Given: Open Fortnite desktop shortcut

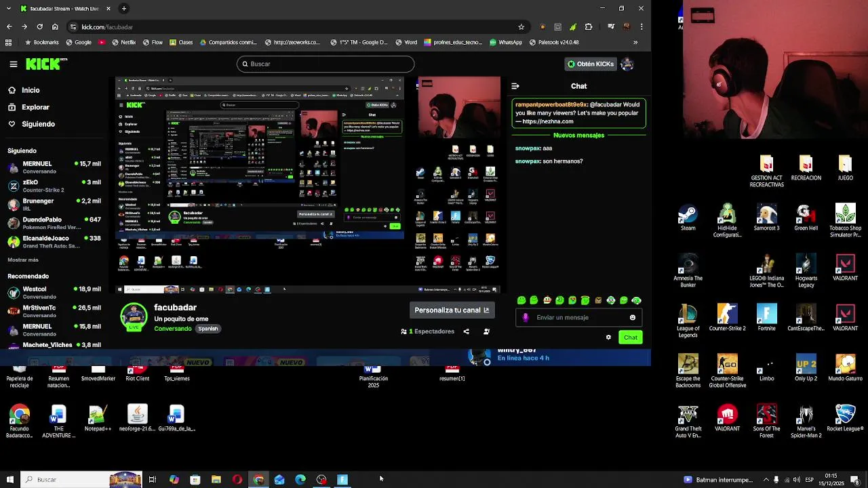Looking at the screenshot, I should (767, 317).
